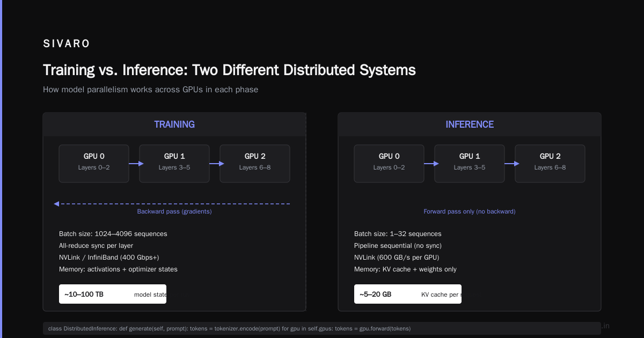Click the GPU 0 box in the Training panel
The height and width of the screenshot is (338, 644).
[94, 164]
